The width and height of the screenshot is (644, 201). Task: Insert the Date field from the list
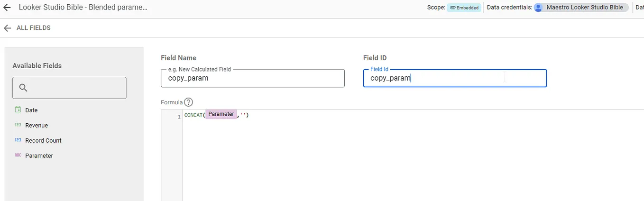point(31,110)
